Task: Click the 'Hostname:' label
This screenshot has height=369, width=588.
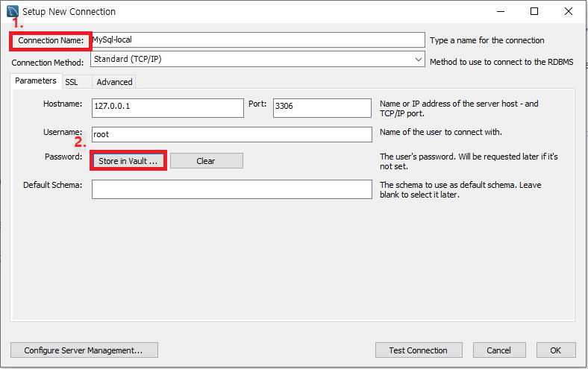Action: pos(63,104)
